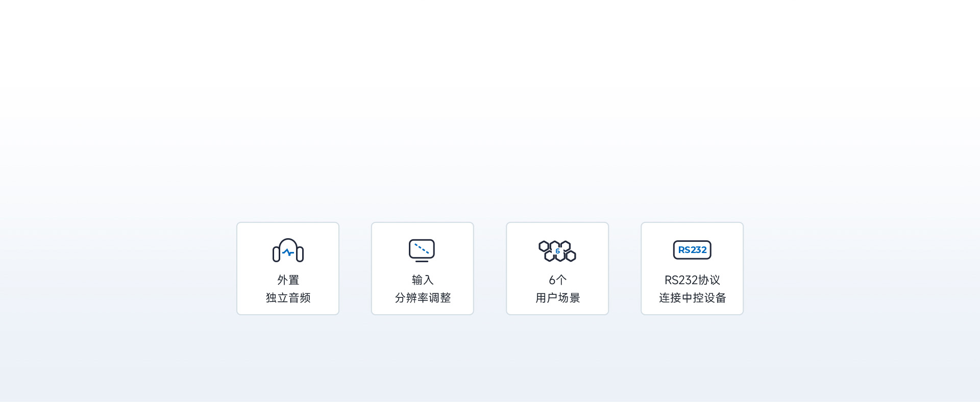The height and width of the screenshot is (402, 980).
Task: Click the 输入 label text
Action: 423,280
